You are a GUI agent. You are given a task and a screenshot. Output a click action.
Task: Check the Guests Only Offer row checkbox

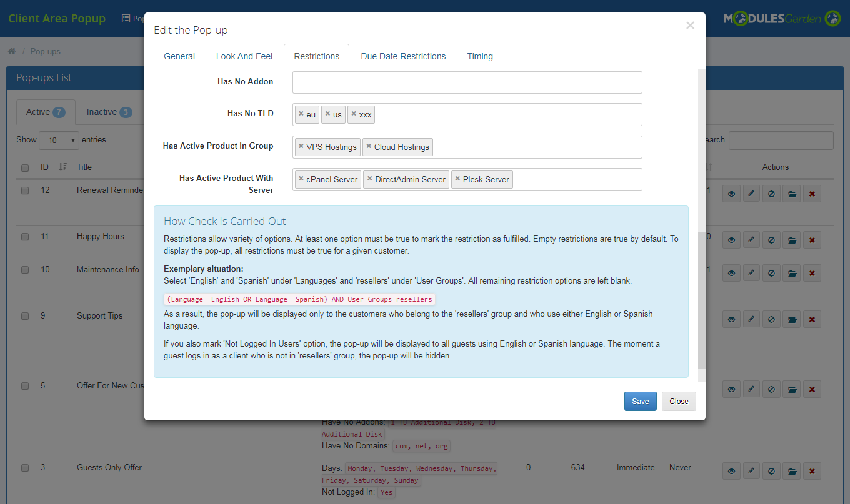point(25,468)
